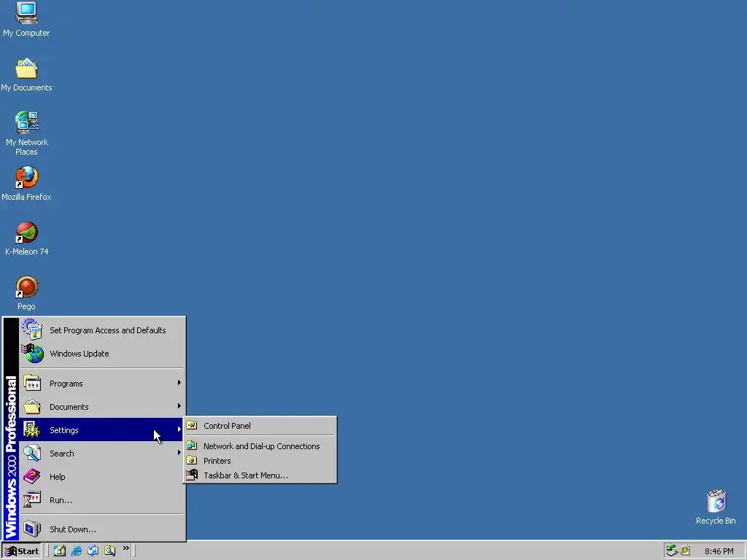This screenshot has width=747, height=560.
Task: Launch Mozilla Firefox from the desktop
Action: point(26,183)
